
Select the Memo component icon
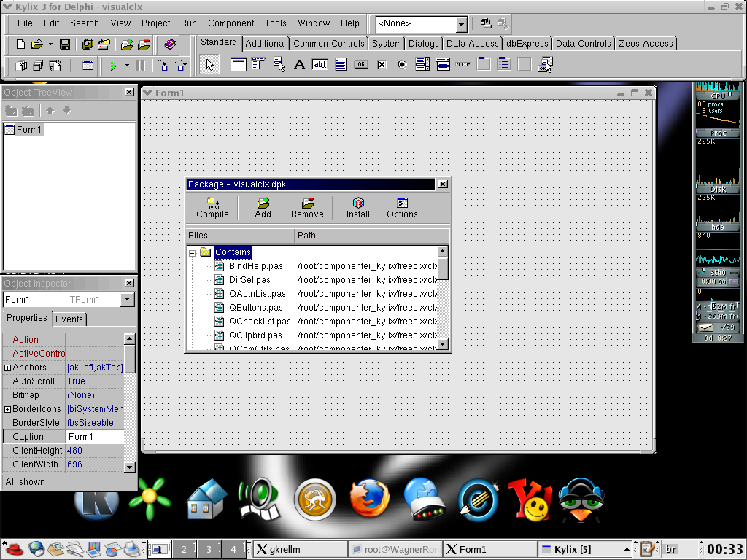(x=341, y=64)
